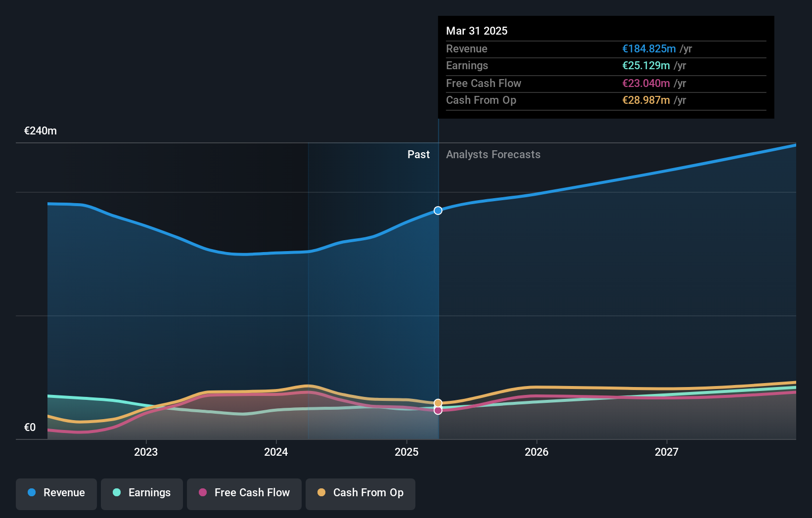The image size is (812, 518).
Task: Toggle the Revenue legend button
Action: pos(56,494)
